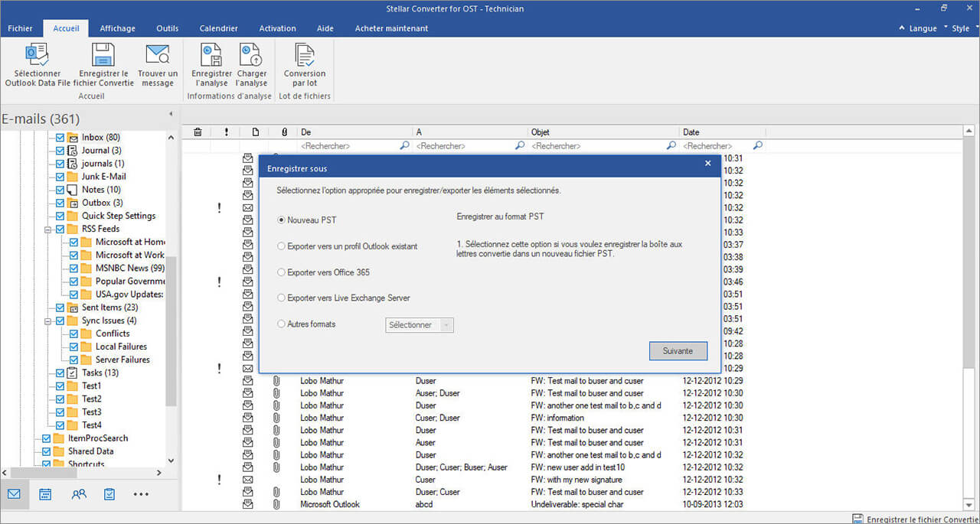The image size is (980, 524).
Task: Sort by the Date column header
Action: 723,132
